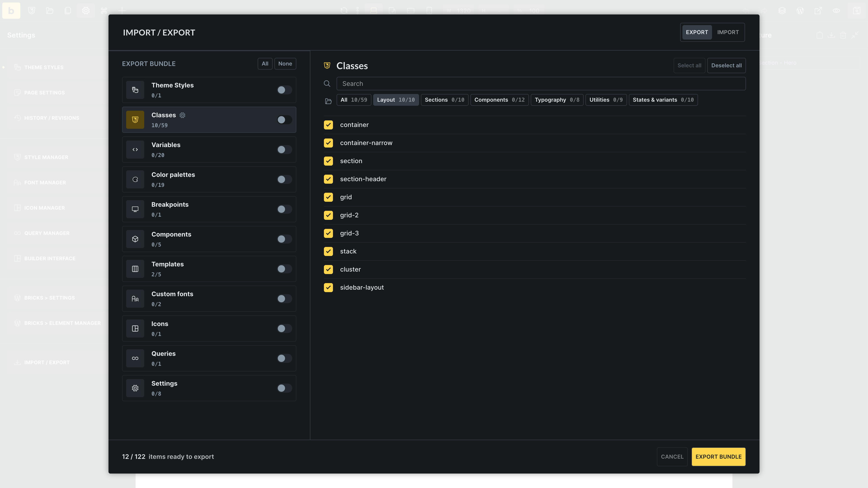The height and width of the screenshot is (488, 868).
Task: Click the WordPress icon in the top-right toolbar
Action: pyautogui.click(x=800, y=10)
